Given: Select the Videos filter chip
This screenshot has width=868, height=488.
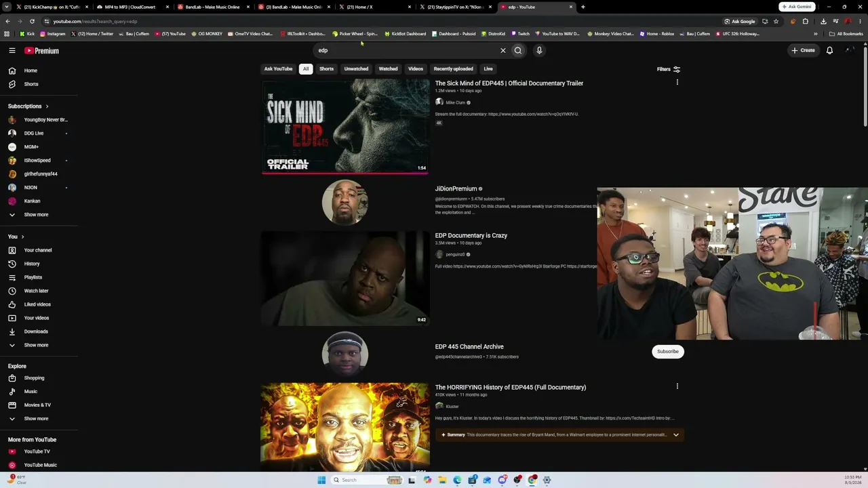Looking at the screenshot, I should (x=416, y=69).
